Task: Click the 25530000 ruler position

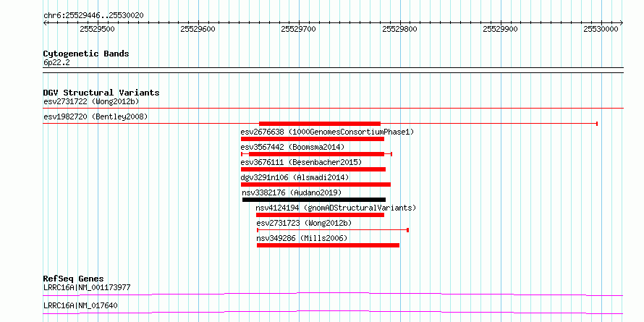Action: (x=601, y=29)
